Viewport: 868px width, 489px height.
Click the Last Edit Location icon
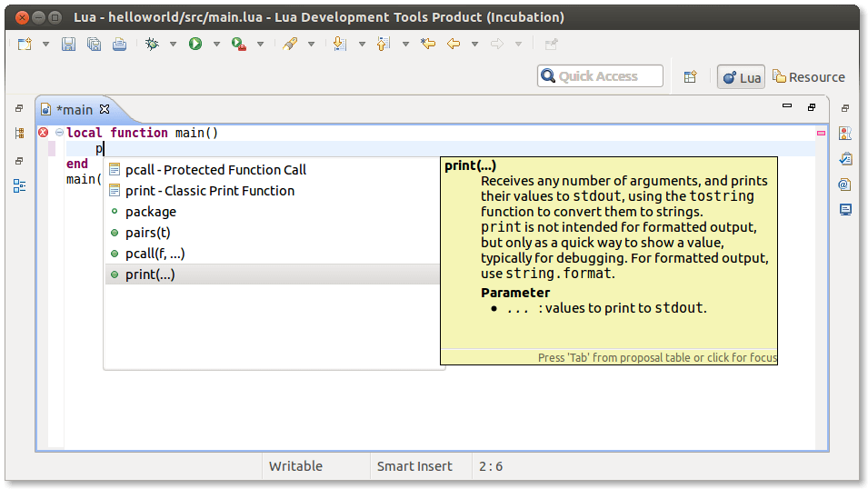(x=428, y=44)
